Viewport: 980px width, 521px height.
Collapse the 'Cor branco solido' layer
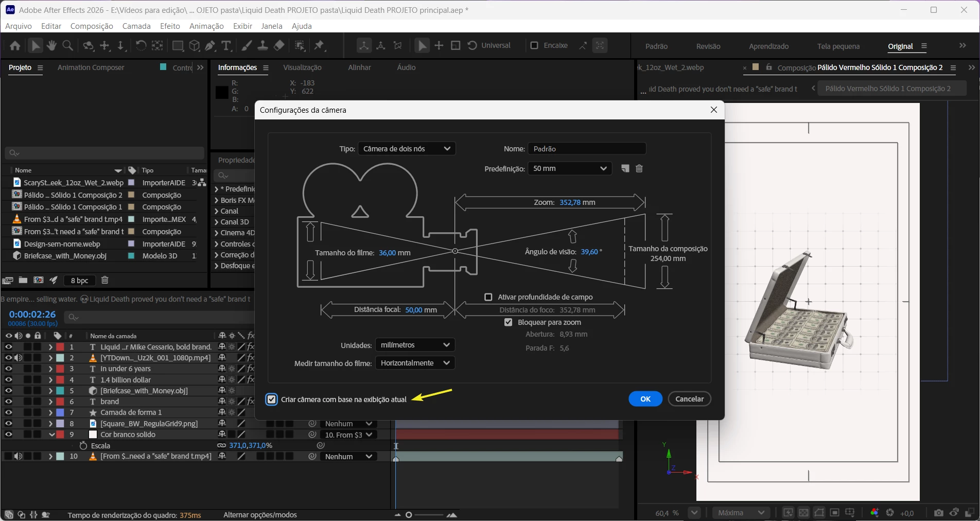pos(51,435)
